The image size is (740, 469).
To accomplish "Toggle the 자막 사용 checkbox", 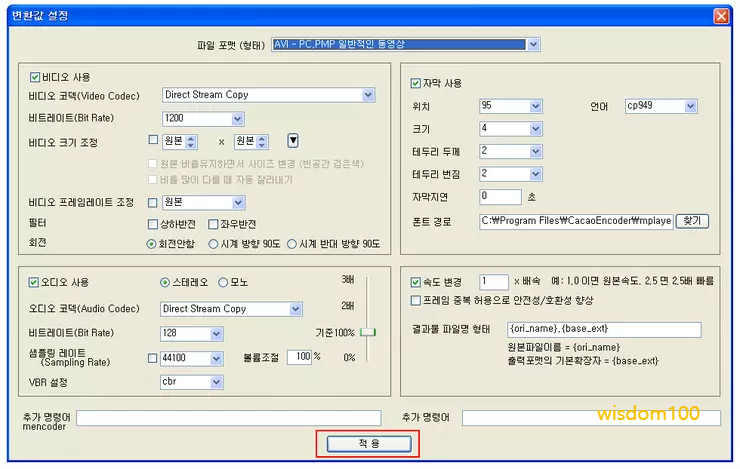I will click(416, 83).
